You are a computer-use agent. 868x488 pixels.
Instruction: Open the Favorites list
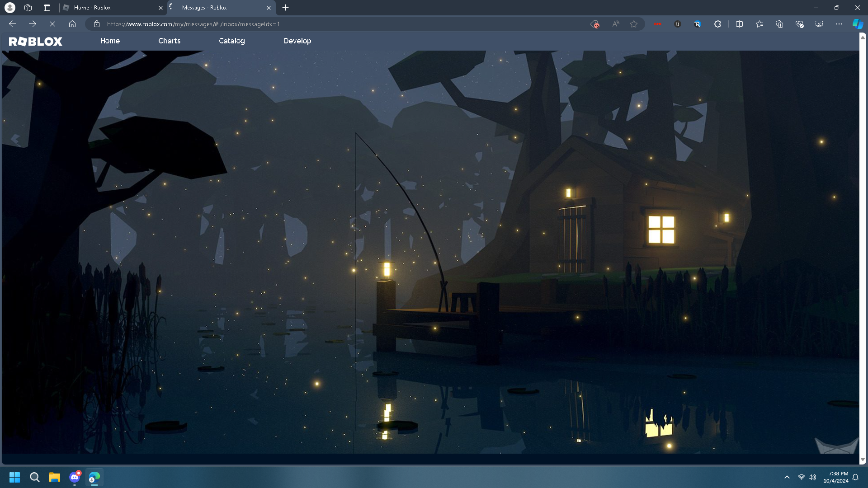pos(759,24)
